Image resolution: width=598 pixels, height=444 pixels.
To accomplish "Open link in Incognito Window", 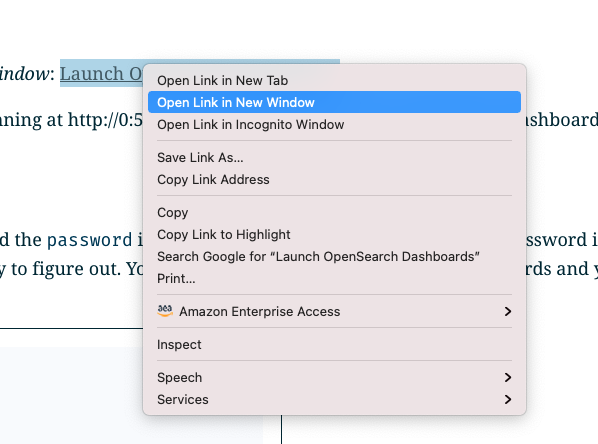I will click(x=334, y=124).
